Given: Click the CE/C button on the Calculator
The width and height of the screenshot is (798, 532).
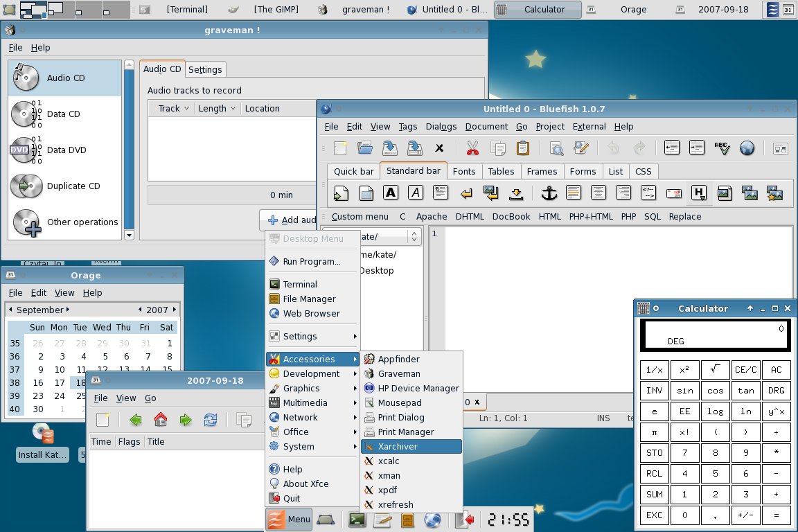Looking at the screenshot, I should click(745, 370).
